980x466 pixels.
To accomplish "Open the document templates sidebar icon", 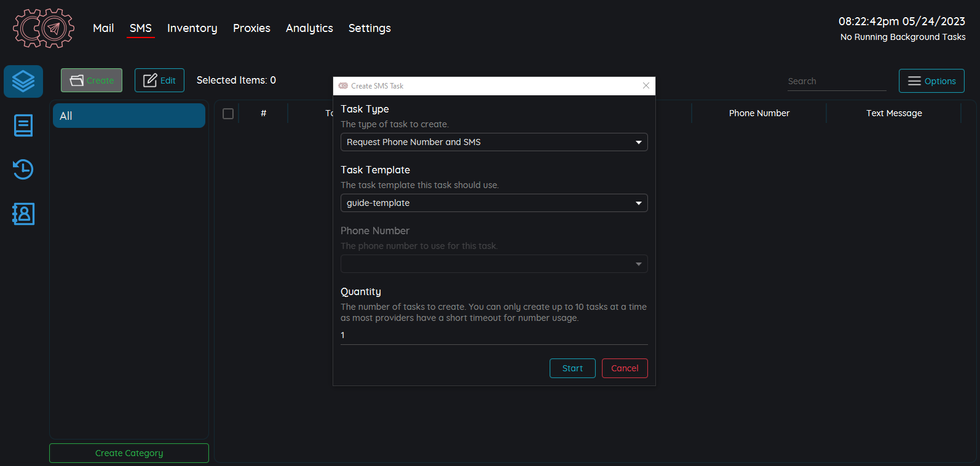I will pos(23,125).
